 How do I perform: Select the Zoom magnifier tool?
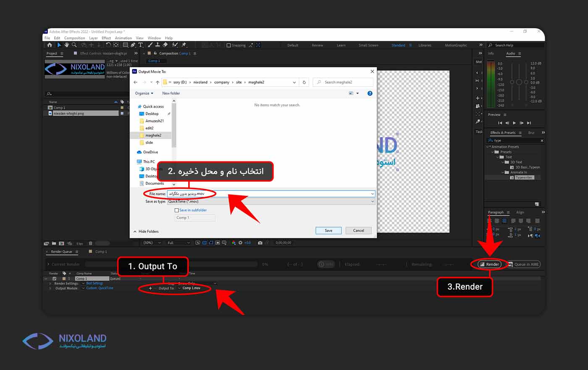[74, 45]
